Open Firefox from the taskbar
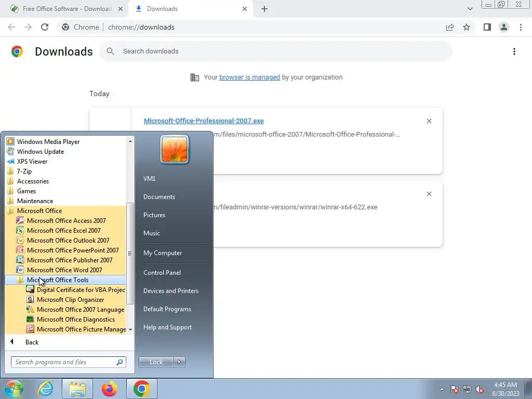This screenshot has width=532, height=399. pos(109,389)
